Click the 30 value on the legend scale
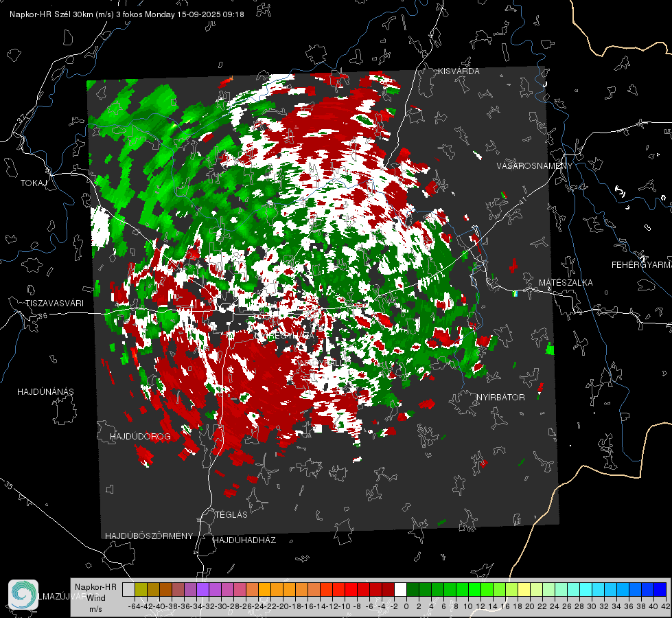672x618 pixels. coord(592,606)
